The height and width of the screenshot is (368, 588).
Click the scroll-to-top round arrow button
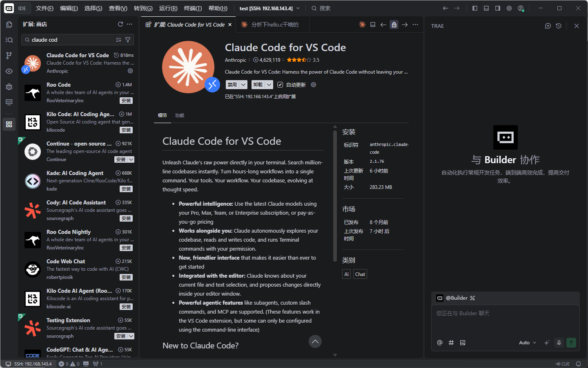coord(315,341)
